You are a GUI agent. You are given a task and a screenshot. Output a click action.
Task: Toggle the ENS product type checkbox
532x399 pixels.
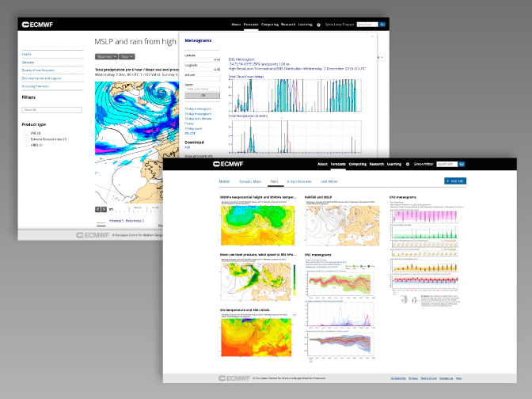pyautogui.click(x=26, y=133)
